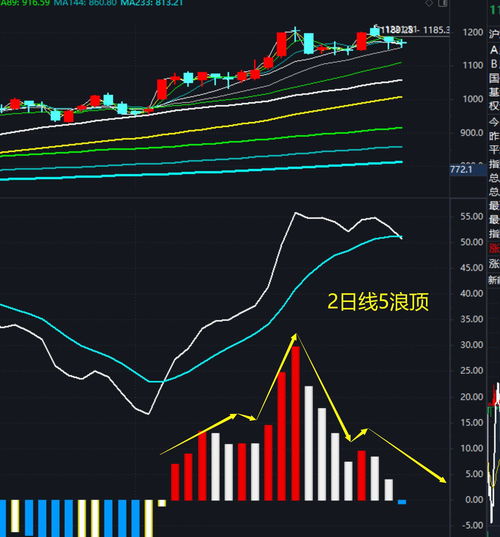
Task: Click the highlighted 772.1 price marker
Action: (x=468, y=170)
